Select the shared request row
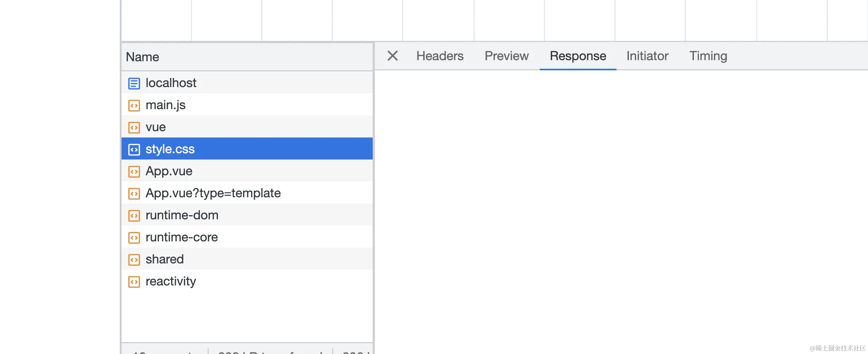This screenshot has height=354, width=868. click(247, 259)
